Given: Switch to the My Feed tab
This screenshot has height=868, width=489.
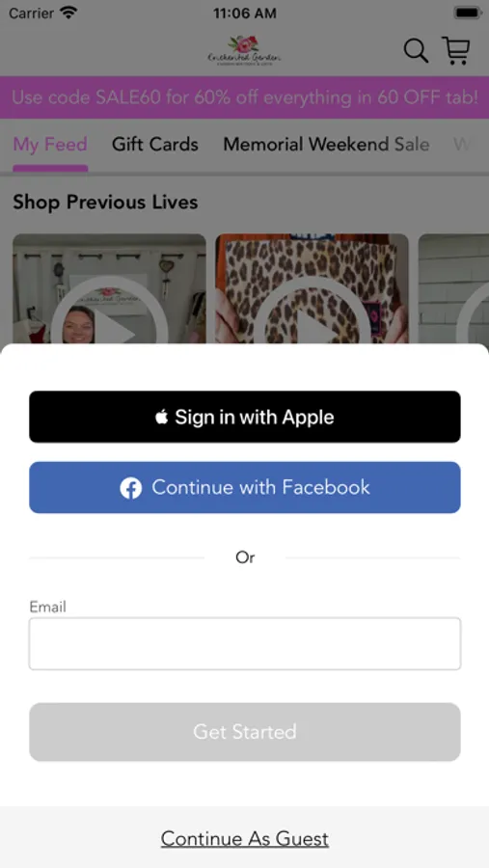Looking at the screenshot, I should (50, 145).
